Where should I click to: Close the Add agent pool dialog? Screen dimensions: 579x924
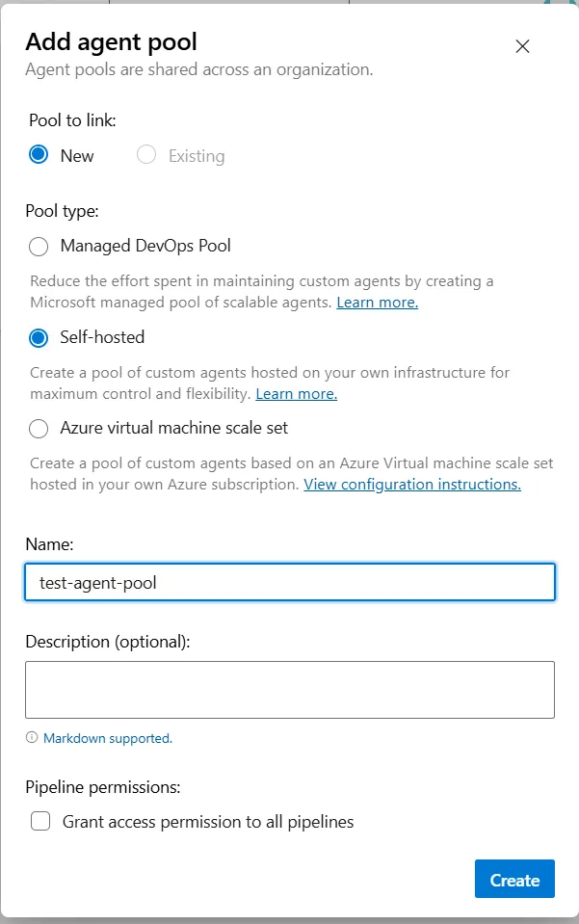522,46
